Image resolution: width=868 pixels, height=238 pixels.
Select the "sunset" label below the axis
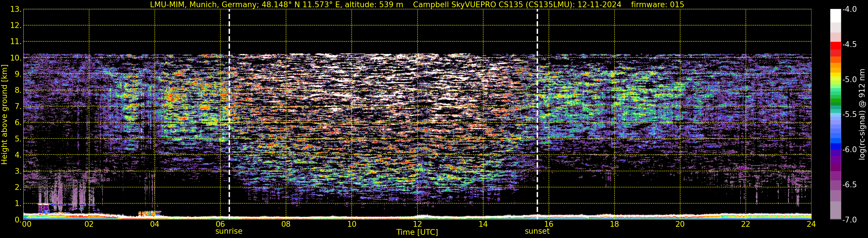[537, 231]
